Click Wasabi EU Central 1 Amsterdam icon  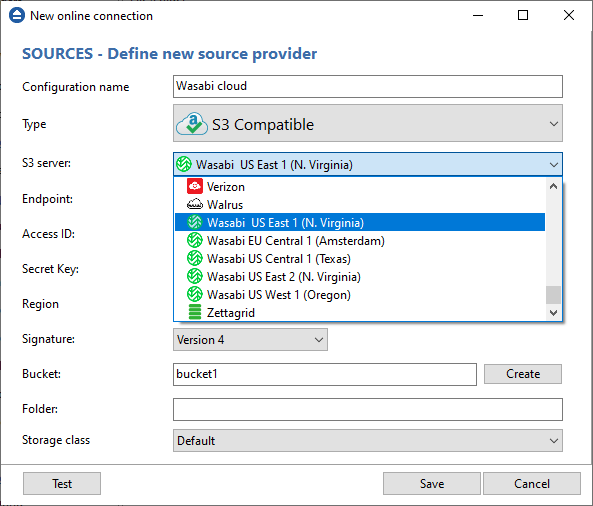click(x=194, y=241)
